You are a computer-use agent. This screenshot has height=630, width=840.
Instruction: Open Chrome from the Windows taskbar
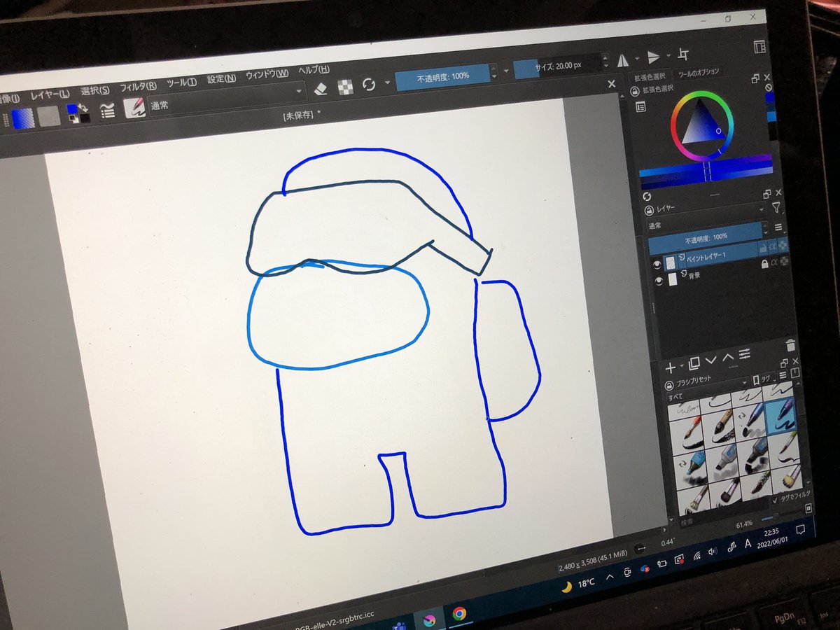click(x=459, y=615)
